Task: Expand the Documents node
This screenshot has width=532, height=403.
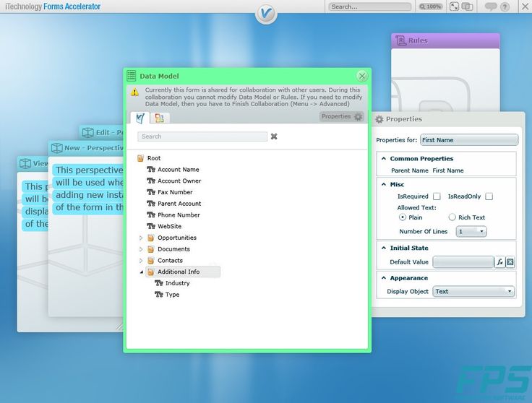Action: coord(141,249)
